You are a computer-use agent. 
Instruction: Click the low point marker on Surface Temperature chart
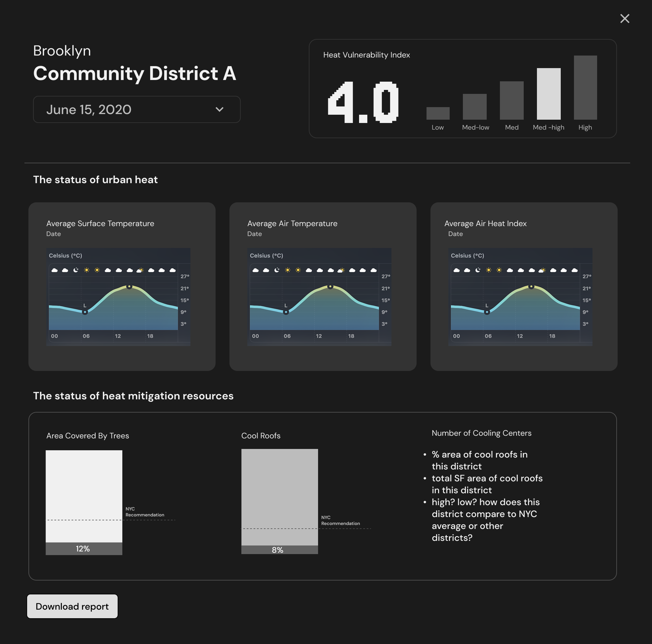point(85,312)
